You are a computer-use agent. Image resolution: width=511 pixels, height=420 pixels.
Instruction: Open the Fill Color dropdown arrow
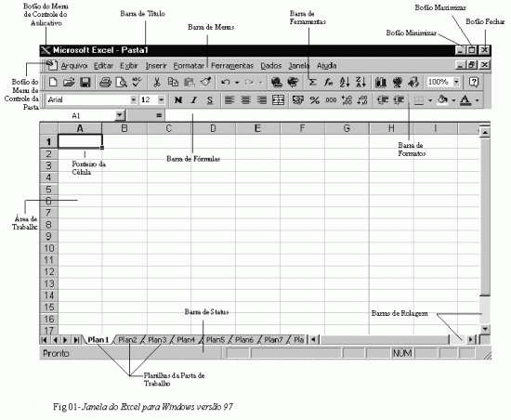[453, 100]
